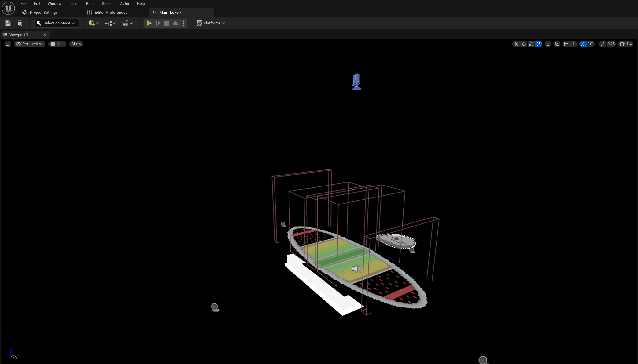Open the Selection Mode dropdown
638x364 pixels.
coord(56,23)
